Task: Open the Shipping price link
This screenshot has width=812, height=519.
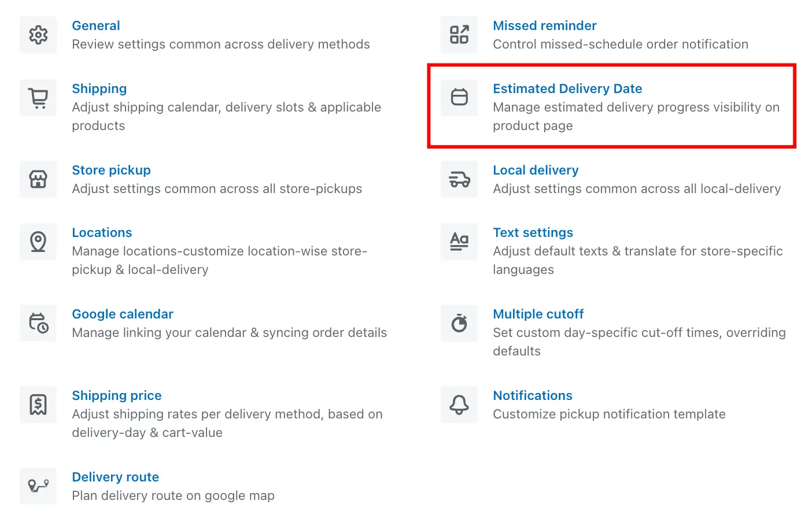Action: 117,395
